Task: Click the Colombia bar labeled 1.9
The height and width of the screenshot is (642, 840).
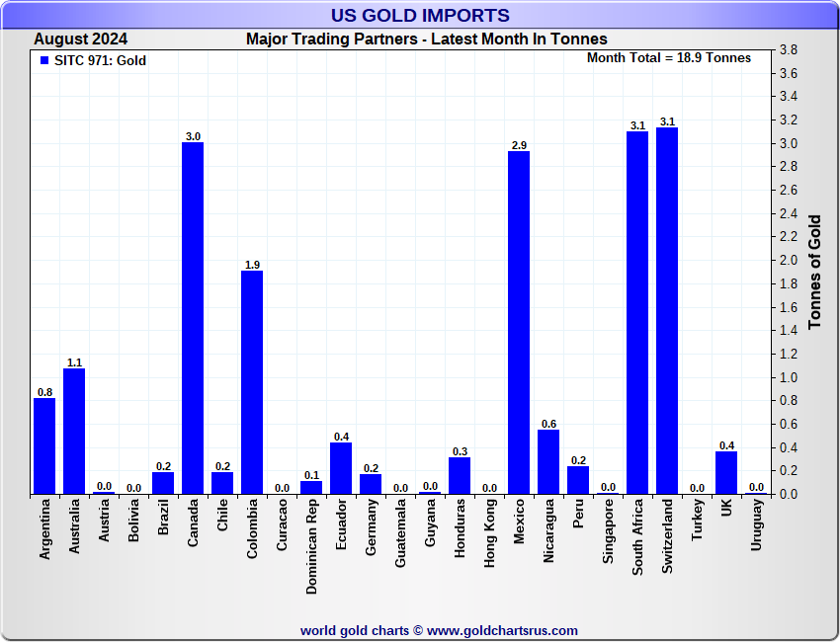Action: pyautogui.click(x=252, y=382)
